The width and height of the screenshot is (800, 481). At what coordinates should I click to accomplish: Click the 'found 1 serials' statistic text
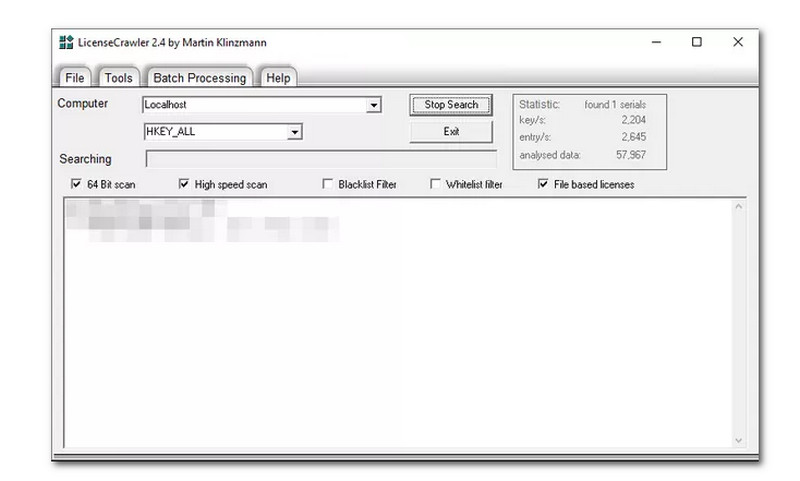(615, 105)
